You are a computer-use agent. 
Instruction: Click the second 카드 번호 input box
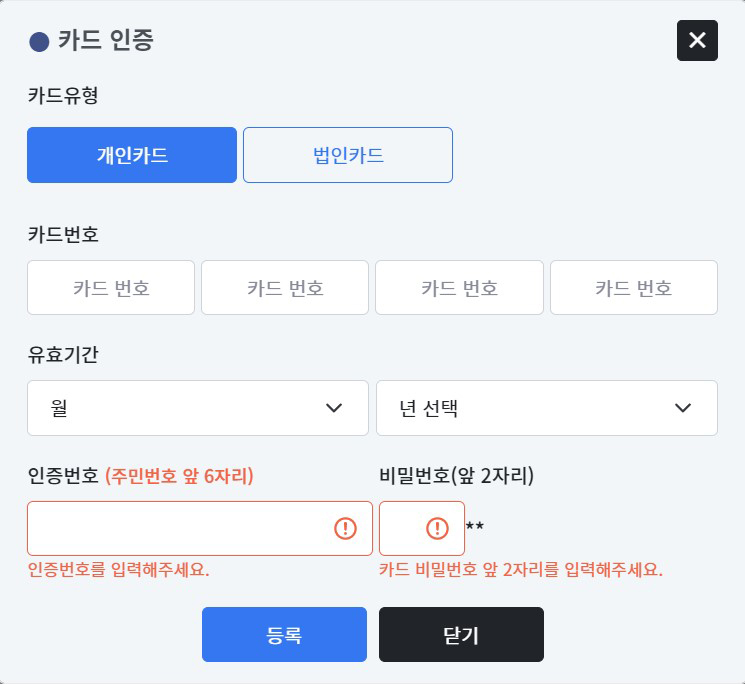(285, 287)
